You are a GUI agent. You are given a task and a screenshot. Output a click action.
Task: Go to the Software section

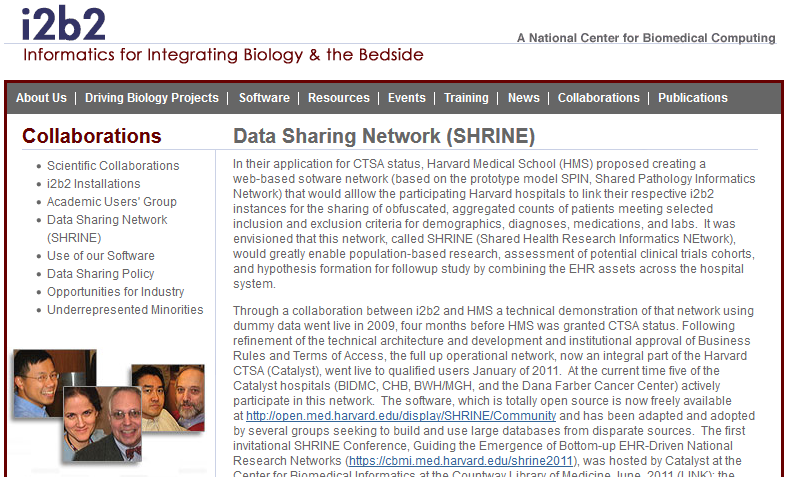pos(264,98)
